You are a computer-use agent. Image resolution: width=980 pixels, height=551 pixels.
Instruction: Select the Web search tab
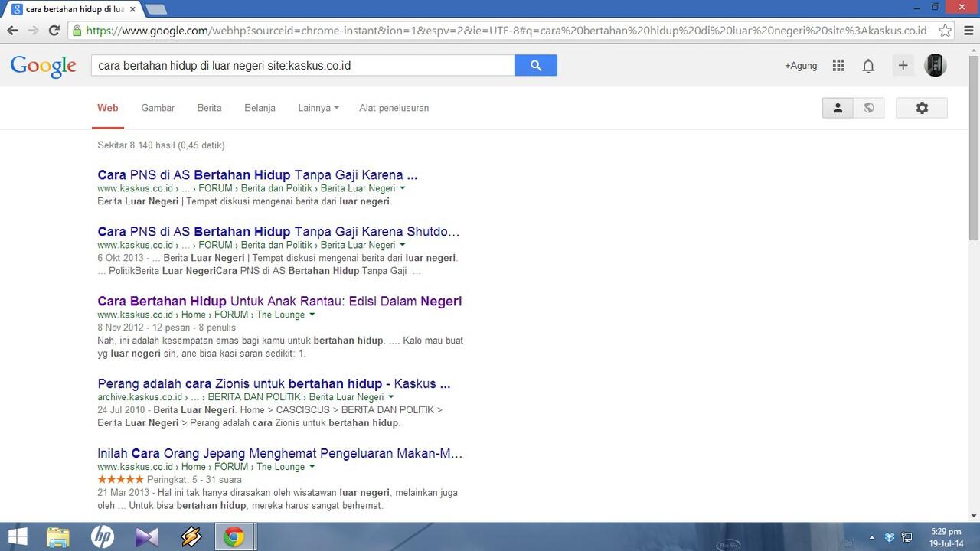point(108,108)
